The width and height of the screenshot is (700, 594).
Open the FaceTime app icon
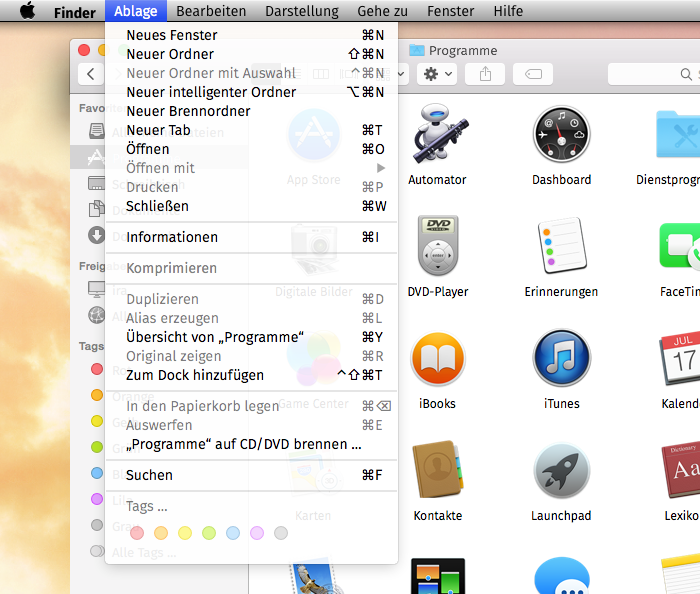(x=680, y=246)
